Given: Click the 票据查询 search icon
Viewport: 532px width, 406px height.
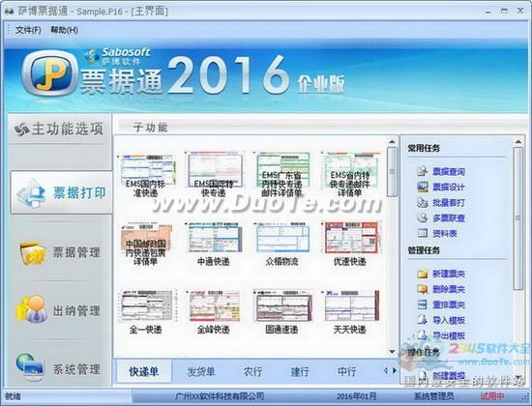Looking at the screenshot, I should 423,171.
